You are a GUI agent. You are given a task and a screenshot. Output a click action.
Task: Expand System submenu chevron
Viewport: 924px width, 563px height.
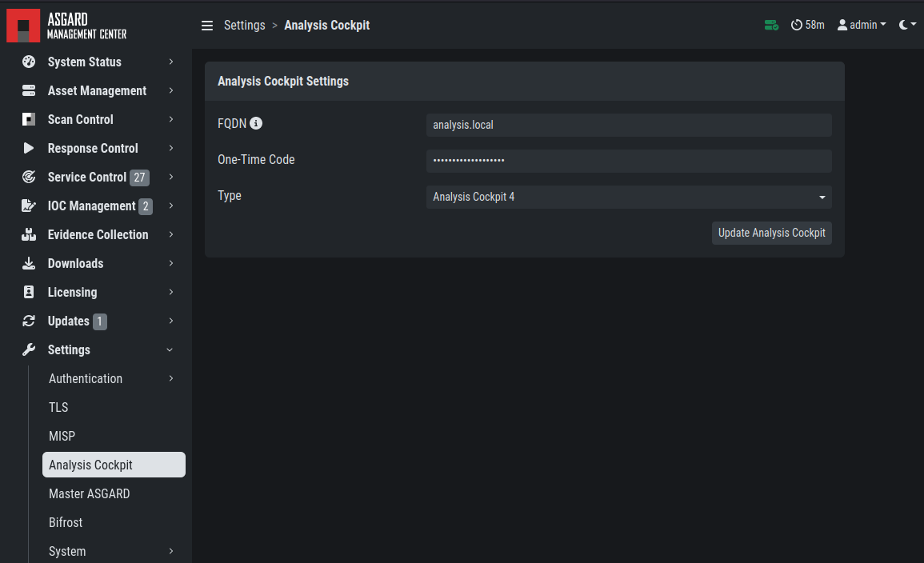pos(171,551)
